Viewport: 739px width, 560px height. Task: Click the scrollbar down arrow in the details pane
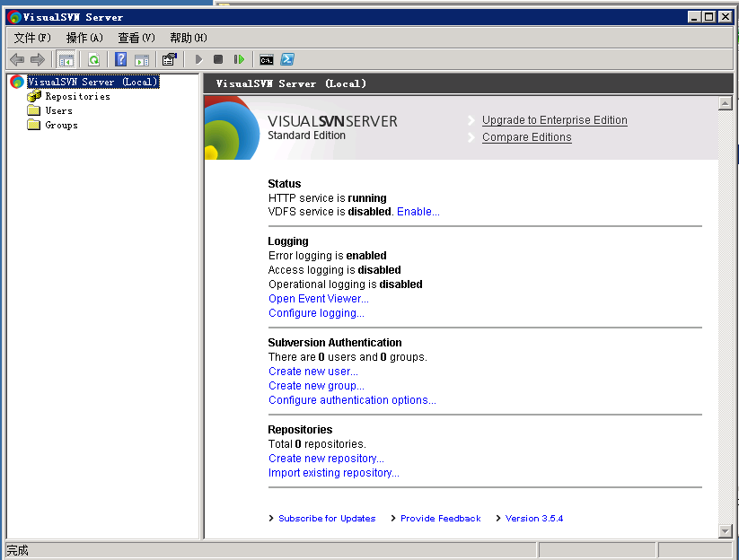click(726, 531)
